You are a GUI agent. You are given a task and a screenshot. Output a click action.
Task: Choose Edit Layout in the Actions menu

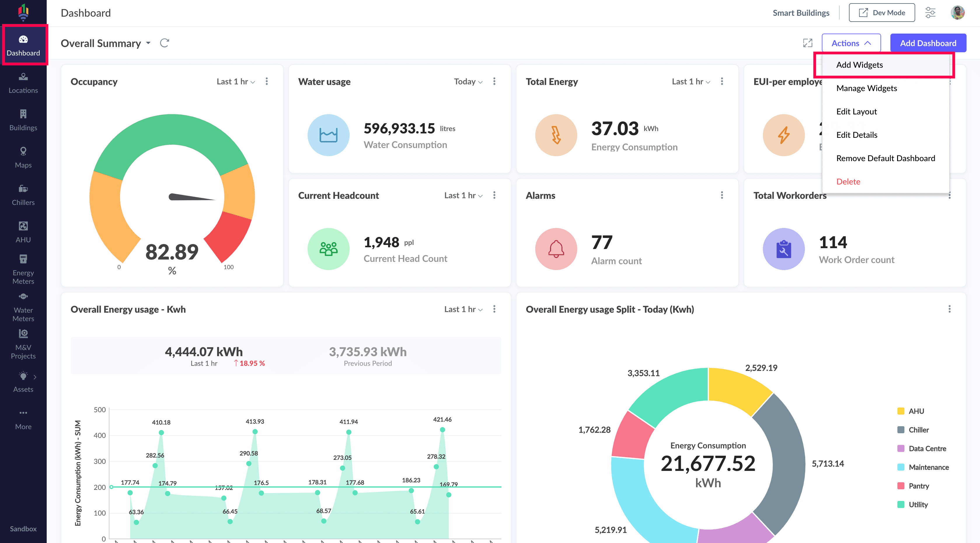tap(856, 112)
